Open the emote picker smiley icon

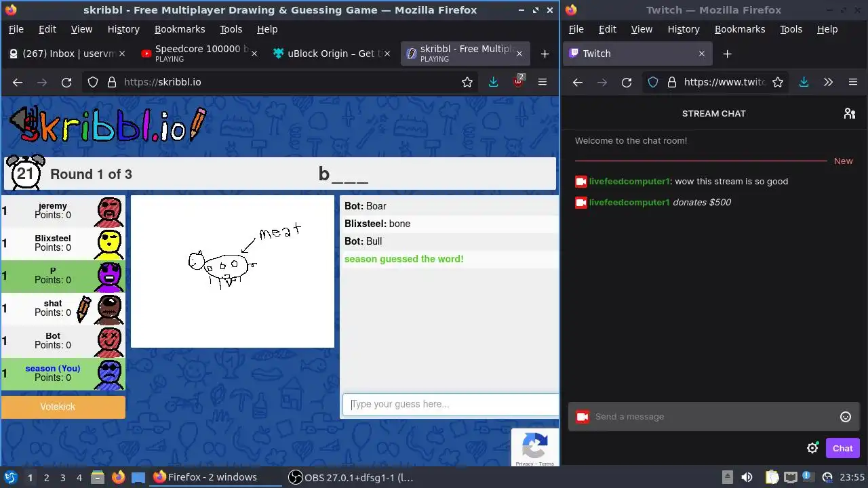tap(846, 417)
